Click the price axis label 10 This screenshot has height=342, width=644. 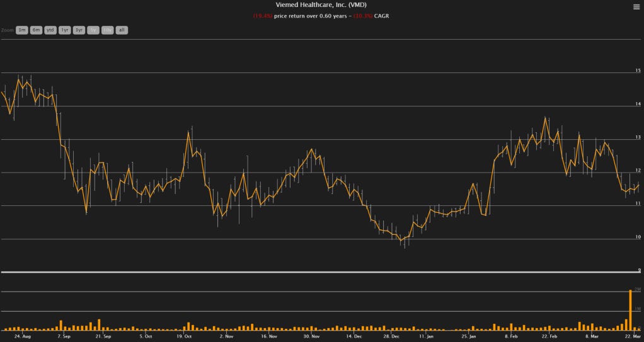(638, 237)
